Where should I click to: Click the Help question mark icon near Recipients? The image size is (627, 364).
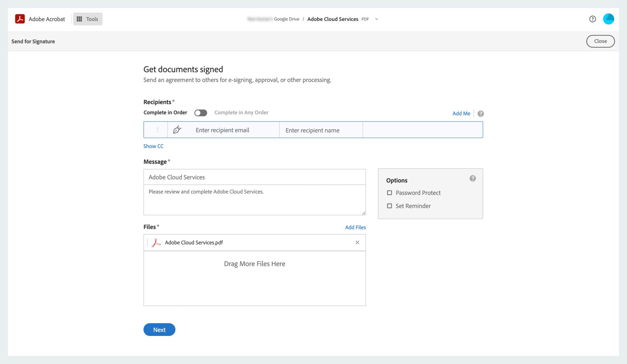tap(481, 114)
